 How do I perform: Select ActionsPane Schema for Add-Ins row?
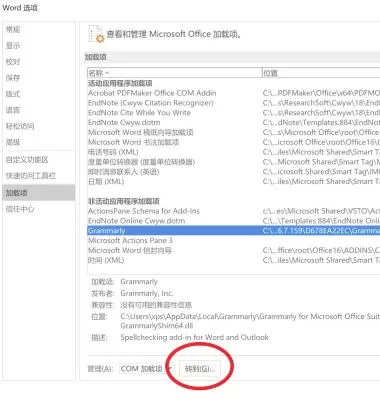click(234, 211)
